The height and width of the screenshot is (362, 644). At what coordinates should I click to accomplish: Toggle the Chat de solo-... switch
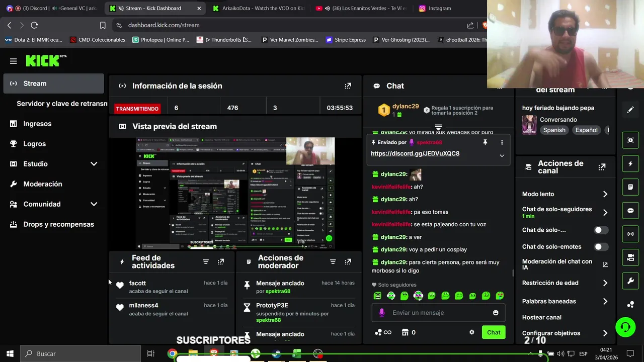601,230
